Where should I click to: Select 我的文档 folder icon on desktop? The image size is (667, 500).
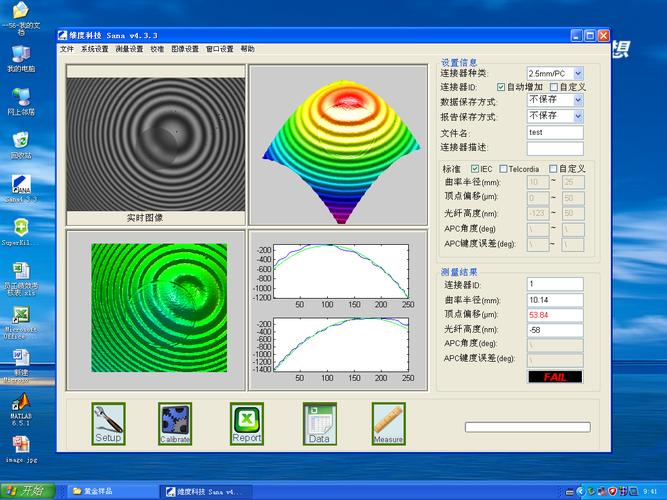[21, 18]
